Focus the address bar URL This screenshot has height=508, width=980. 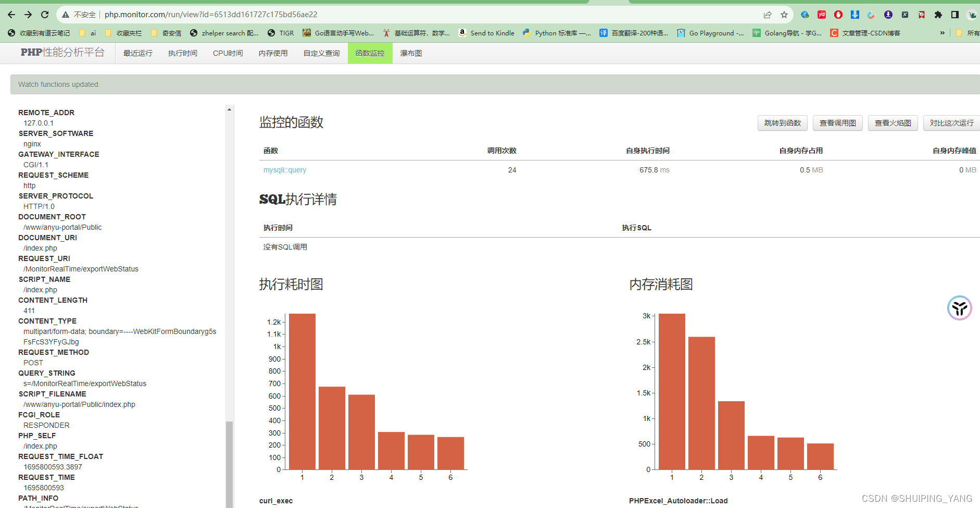tap(211, 15)
